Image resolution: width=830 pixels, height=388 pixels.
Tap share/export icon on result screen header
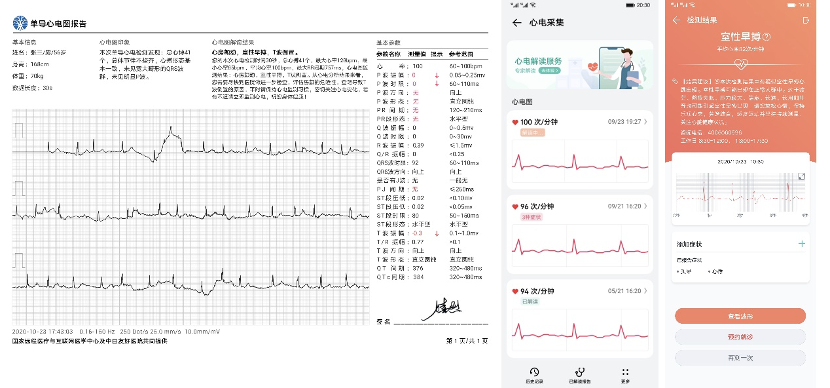click(x=805, y=21)
